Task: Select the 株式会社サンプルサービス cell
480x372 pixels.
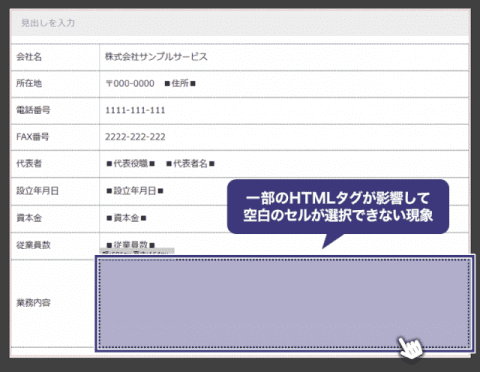Action: [284, 57]
